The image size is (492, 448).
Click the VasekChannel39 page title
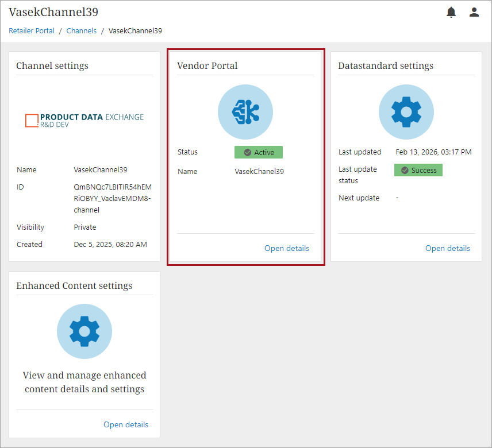(53, 12)
